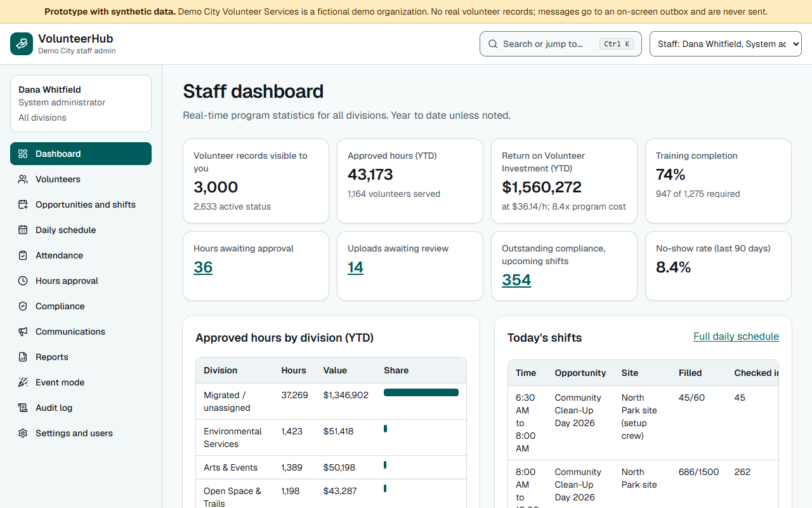Viewport: 812px width, 508px height.
Task: Click the Dashboard grid icon in sidebar
Action: point(23,154)
